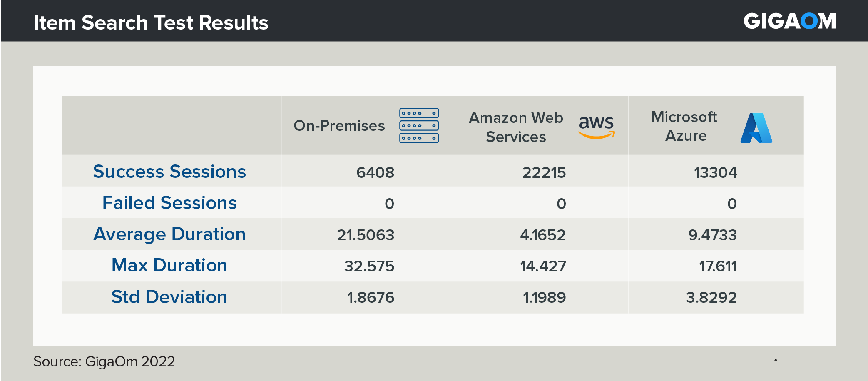This screenshot has height=381, width=868.
Task: Click On-Premises success sessions value 6408
Action: 375,172
